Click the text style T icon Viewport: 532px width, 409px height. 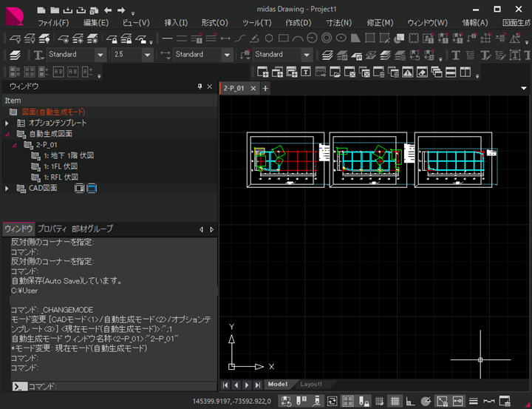[x=38, y=55]
